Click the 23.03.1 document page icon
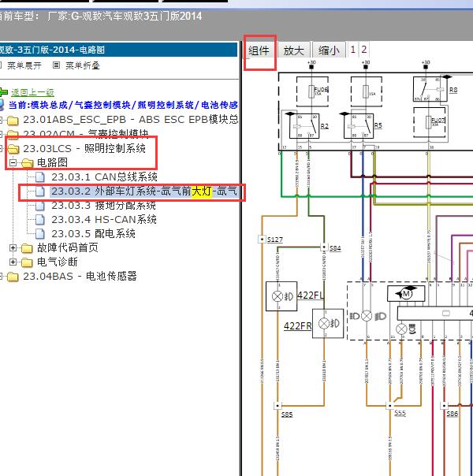This screenshot has height=476, width=473. [40, 177]
